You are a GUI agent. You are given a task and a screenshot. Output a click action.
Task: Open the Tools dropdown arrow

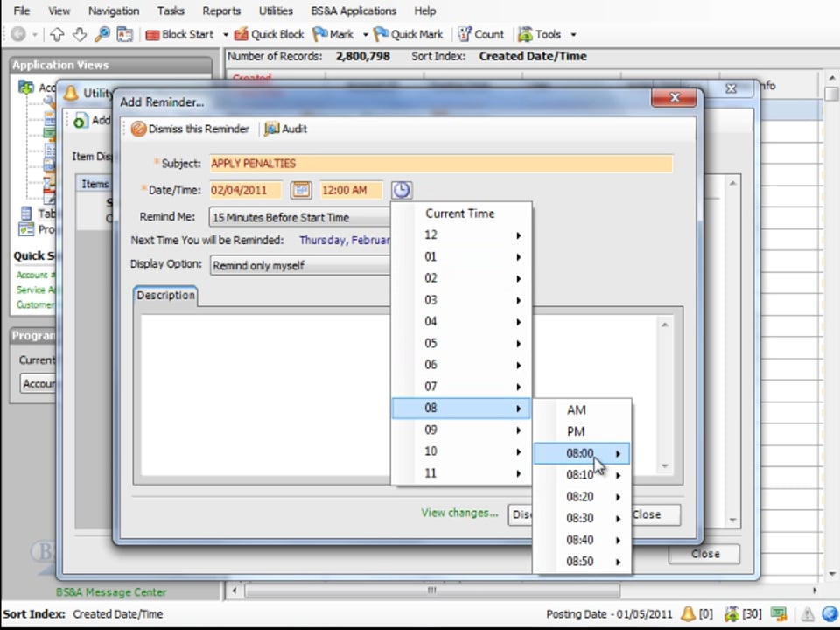(x=573, y=35)
